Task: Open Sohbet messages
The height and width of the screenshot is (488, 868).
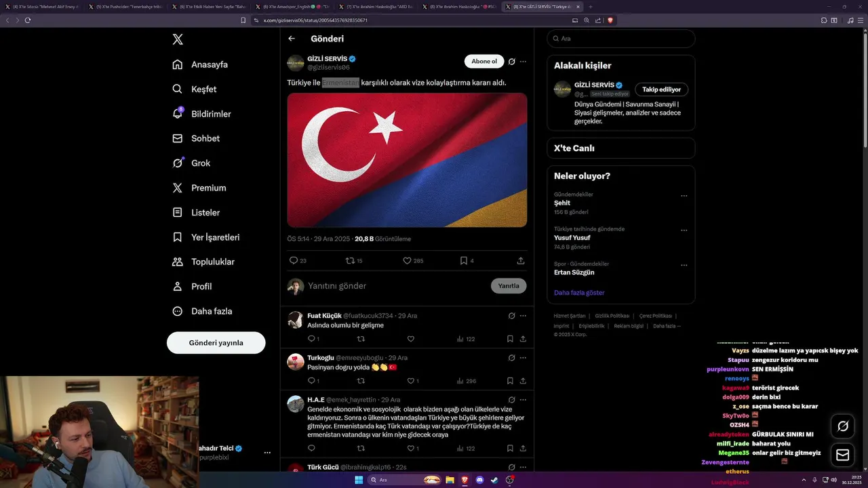Action: [x=196, y=138]
